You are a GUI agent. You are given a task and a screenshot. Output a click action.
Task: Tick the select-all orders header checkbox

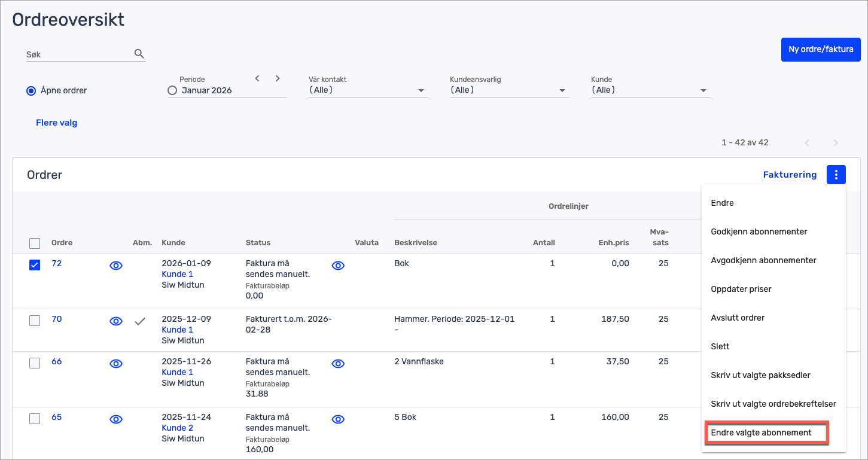tap(35, 243)
